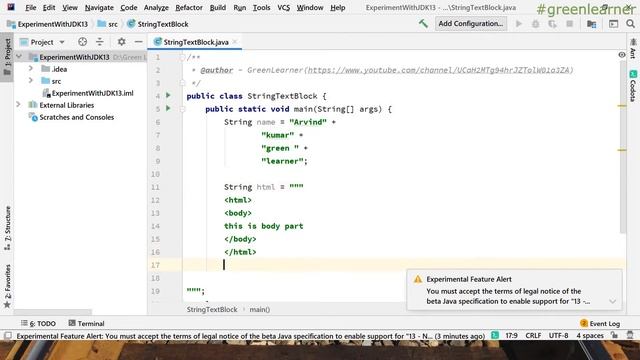
Task: Click upper warning stripe marker in the editor's edge strip
Action: 622,106
